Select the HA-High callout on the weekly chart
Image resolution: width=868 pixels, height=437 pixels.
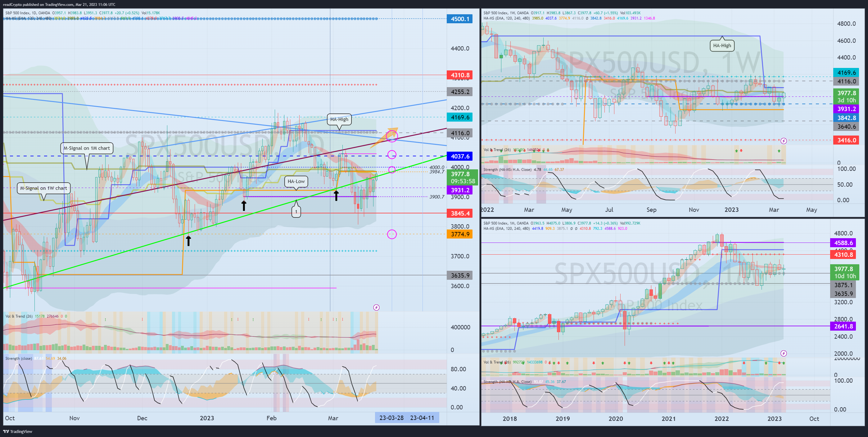[722, 46]
